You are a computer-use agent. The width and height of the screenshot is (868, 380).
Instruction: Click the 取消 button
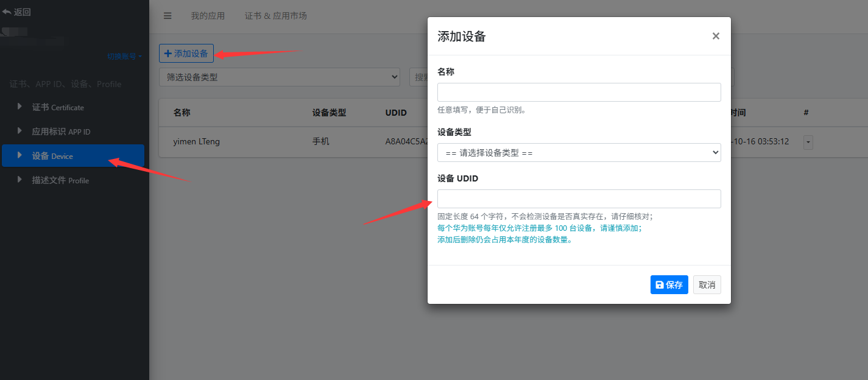coord(707,284)
